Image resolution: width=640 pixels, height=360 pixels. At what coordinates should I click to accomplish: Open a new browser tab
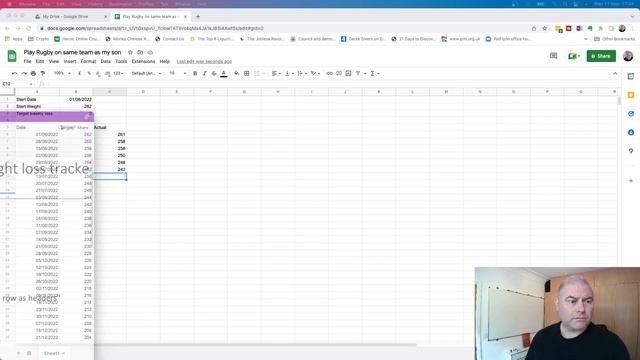point(198,17)
